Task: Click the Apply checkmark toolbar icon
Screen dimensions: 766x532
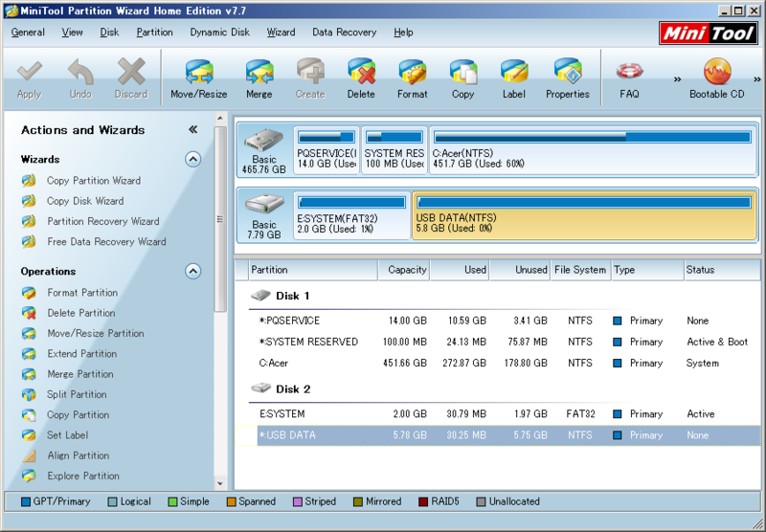Action: pos(30,72)
